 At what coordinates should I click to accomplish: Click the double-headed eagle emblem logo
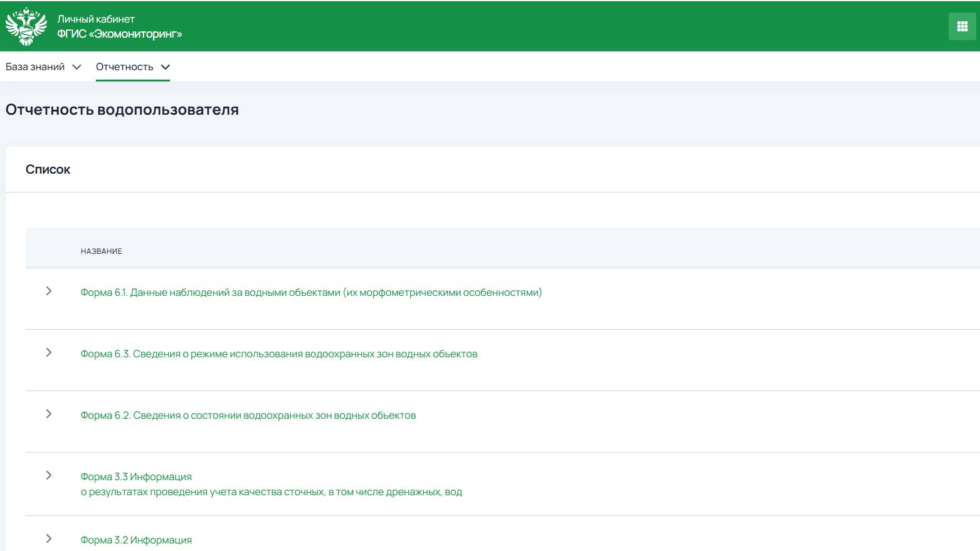point(26,26)
